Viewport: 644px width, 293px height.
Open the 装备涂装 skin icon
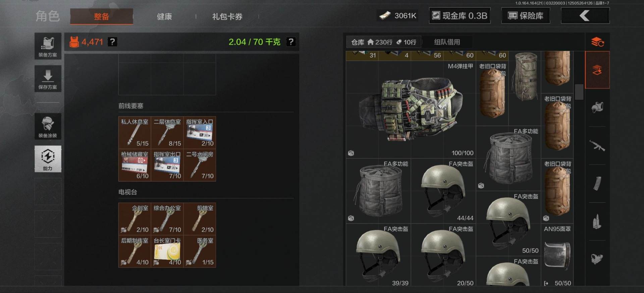coord(48,126)
